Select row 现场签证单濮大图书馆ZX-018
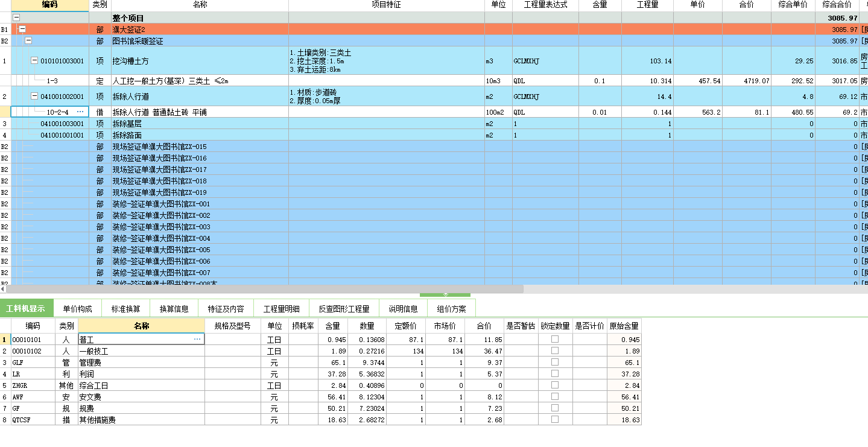Image resolution: width=868 pixels, height=447 pixels. (x=434, y=181)
